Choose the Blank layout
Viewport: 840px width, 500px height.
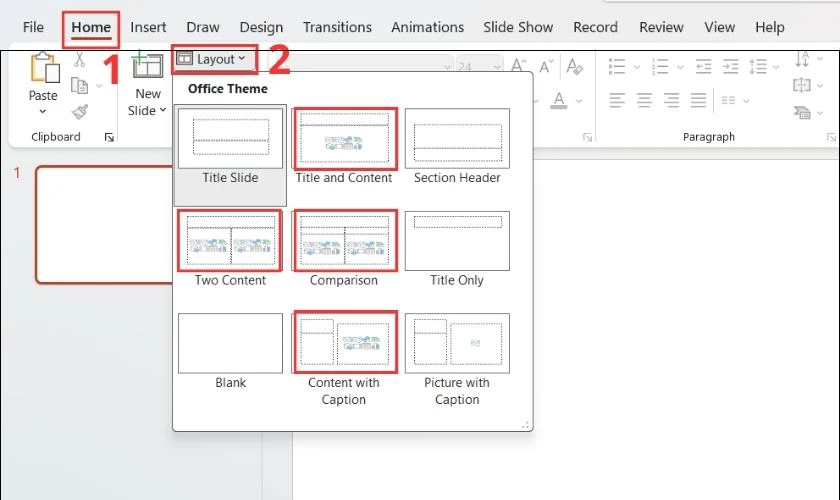pyautogui.click(x=230, y=352)
